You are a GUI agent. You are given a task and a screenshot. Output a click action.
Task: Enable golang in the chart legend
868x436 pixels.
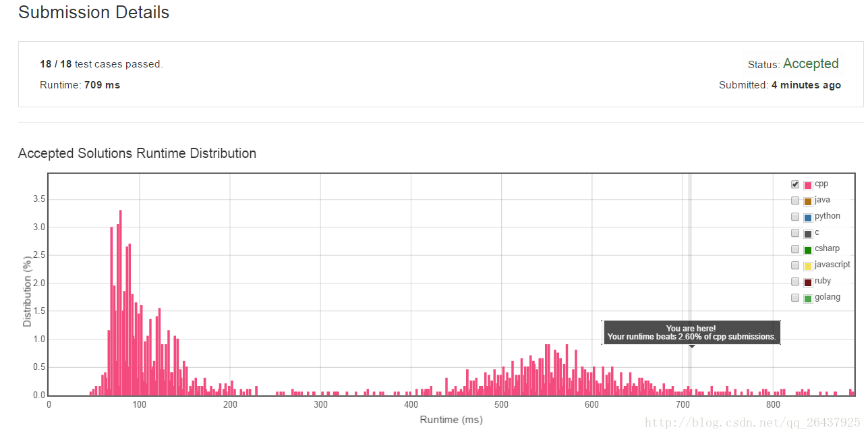tap(795, 298)
